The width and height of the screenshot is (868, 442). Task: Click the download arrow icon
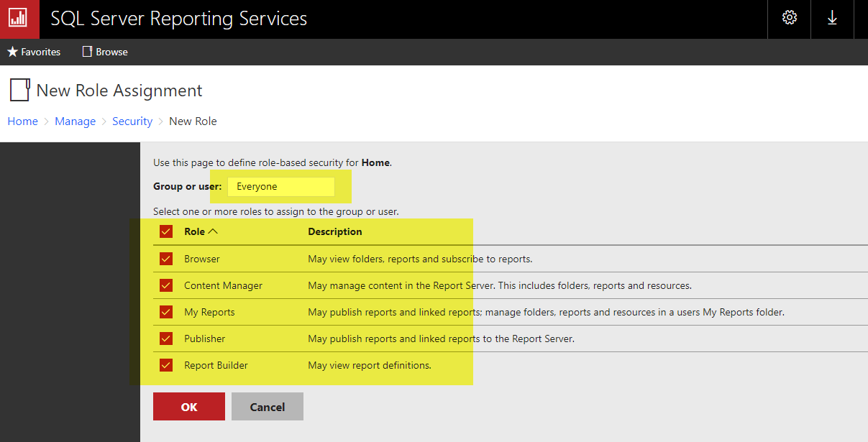point(832,19)
